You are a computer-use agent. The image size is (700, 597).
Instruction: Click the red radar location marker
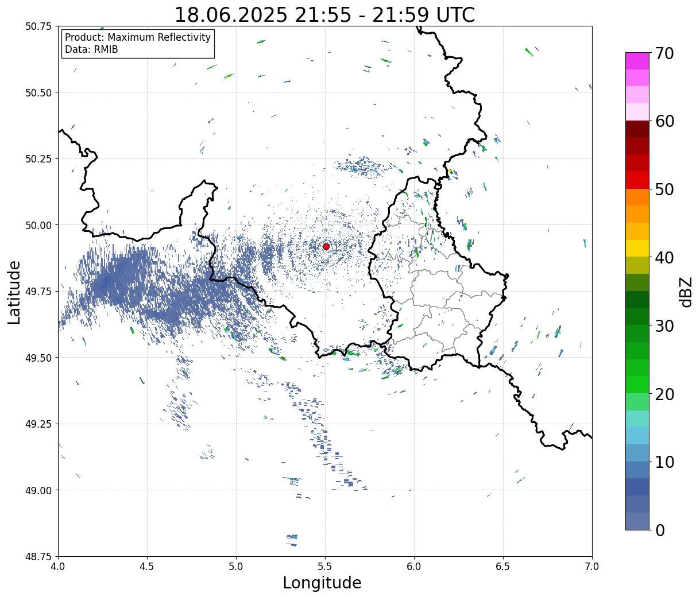click(326, 246)
